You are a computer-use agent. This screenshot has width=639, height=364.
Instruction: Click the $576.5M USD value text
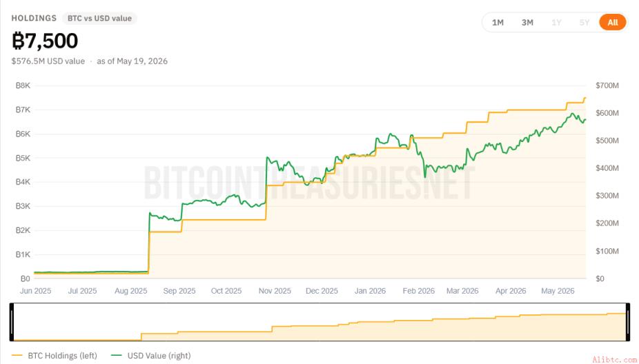pos(48,61)
